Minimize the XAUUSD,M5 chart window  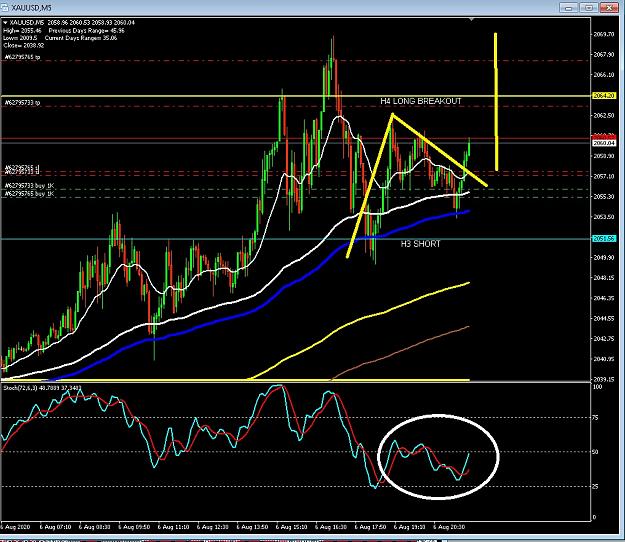click(569, 8)
